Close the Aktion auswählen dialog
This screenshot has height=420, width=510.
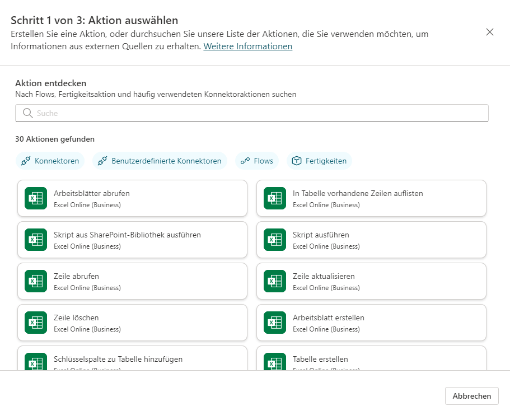(x=490, y=32)
